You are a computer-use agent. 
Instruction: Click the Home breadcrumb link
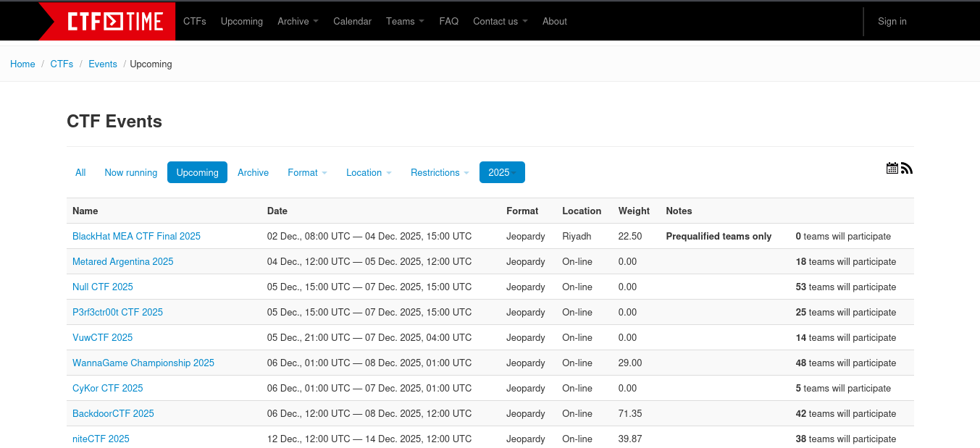22,64
